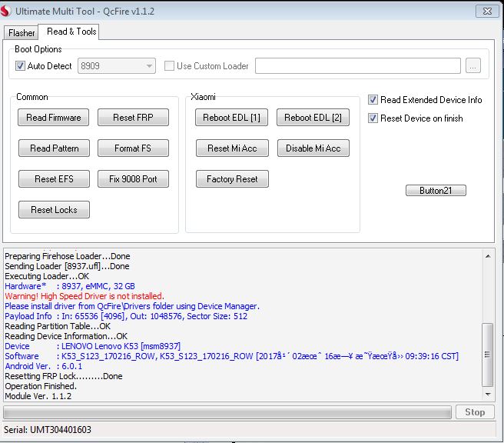Click the operation progress bar

(x=227, y=412)
